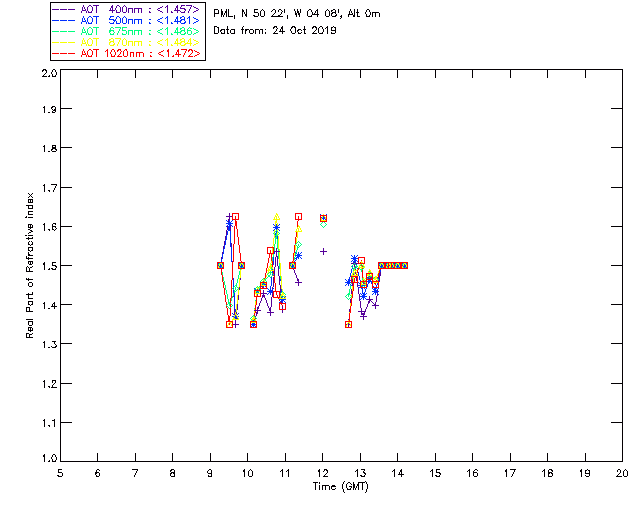Click the 1.4 y-axis label
This screenshot has width=640, height=512.
click(49, 305)
